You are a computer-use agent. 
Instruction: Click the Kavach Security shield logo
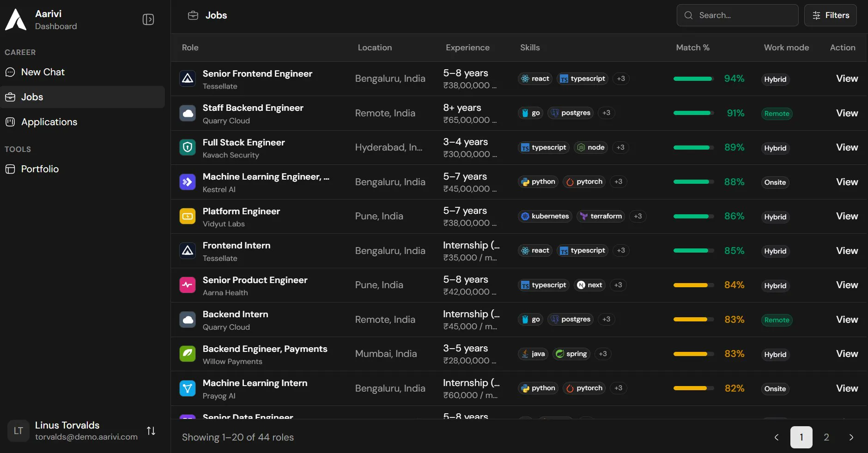(x=187, y=147)
